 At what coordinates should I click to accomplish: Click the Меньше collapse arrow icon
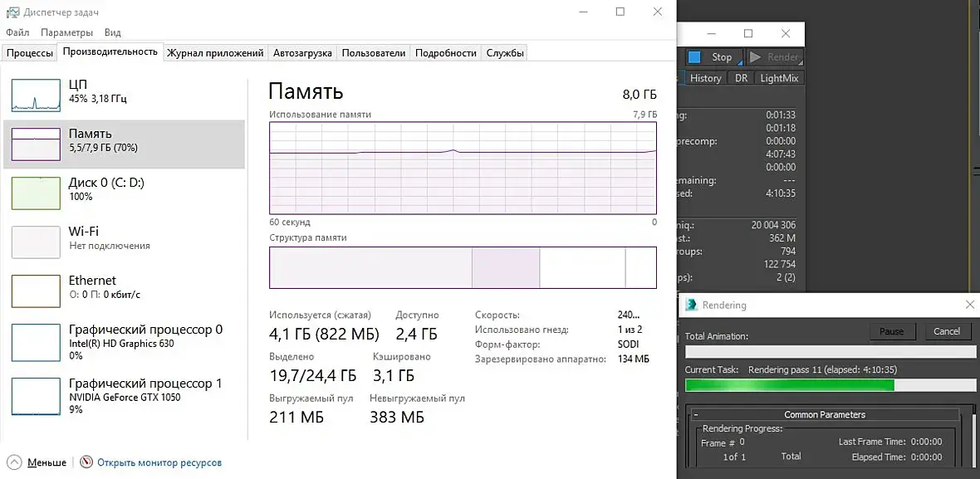[x=14, y=462]
